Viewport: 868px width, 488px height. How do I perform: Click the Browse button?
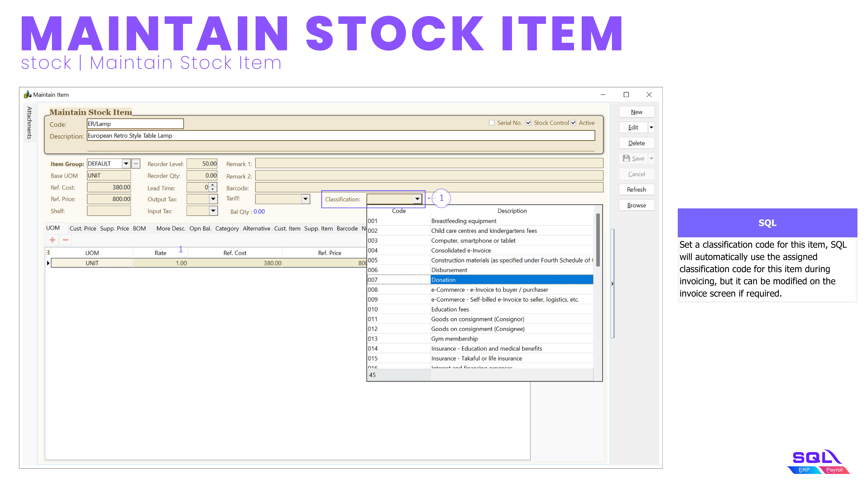tap(636, 205)
